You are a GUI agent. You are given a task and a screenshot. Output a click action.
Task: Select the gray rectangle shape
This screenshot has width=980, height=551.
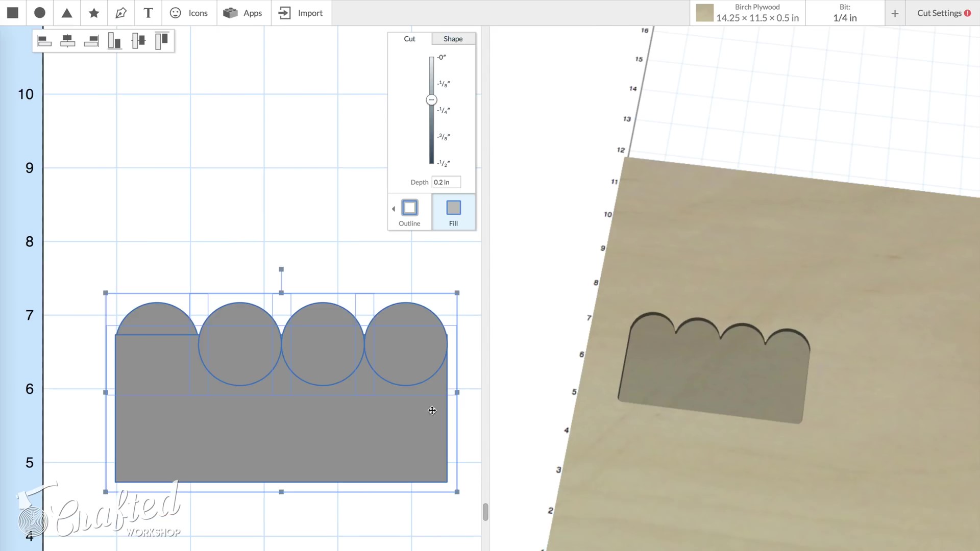click(x=281, y=434)
